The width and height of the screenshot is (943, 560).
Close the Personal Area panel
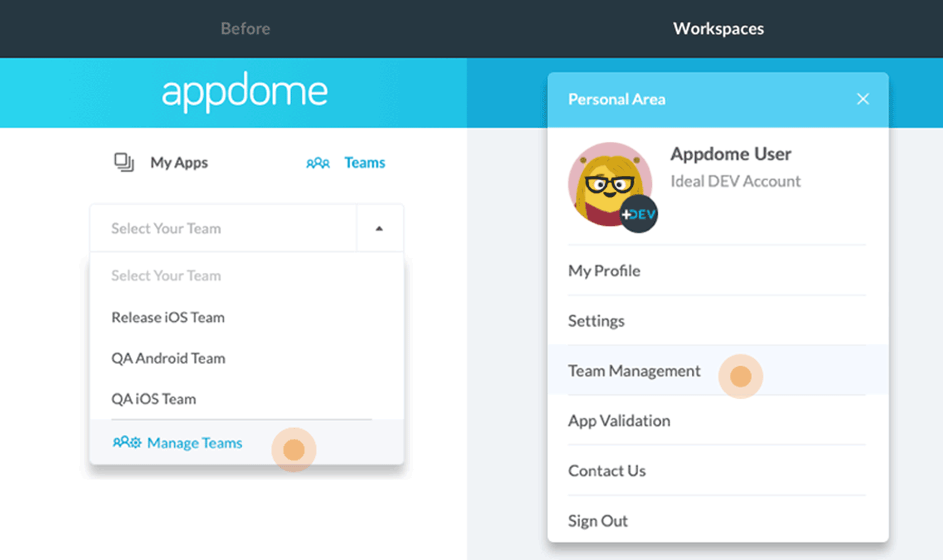click(x=862, y=99)
